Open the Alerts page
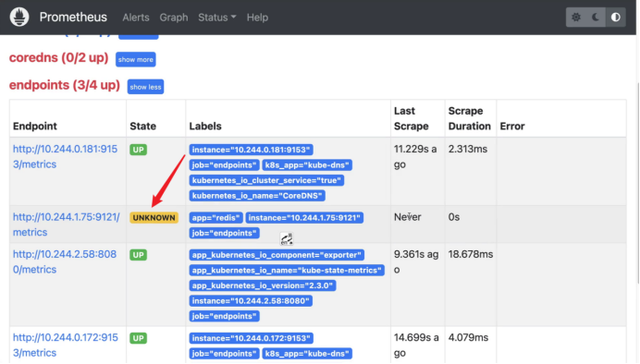 tap(136, 18)
